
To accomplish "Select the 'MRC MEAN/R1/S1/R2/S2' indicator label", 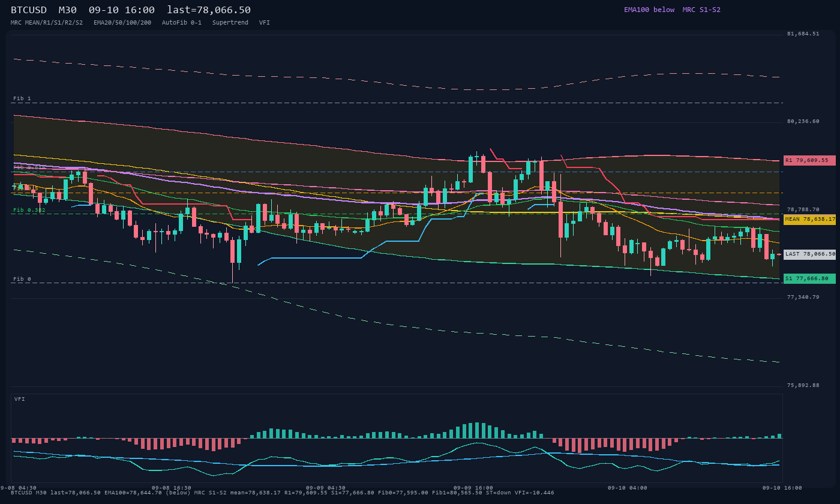I will pos(47,22).
